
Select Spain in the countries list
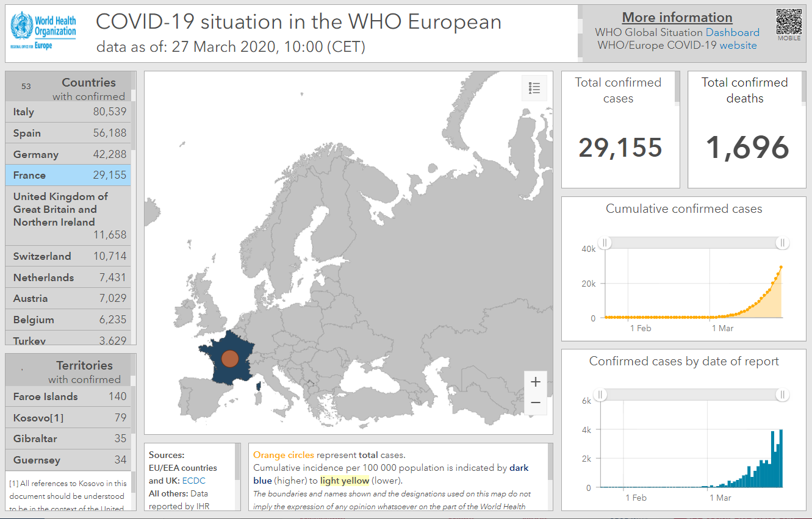[x=68, y=133]
